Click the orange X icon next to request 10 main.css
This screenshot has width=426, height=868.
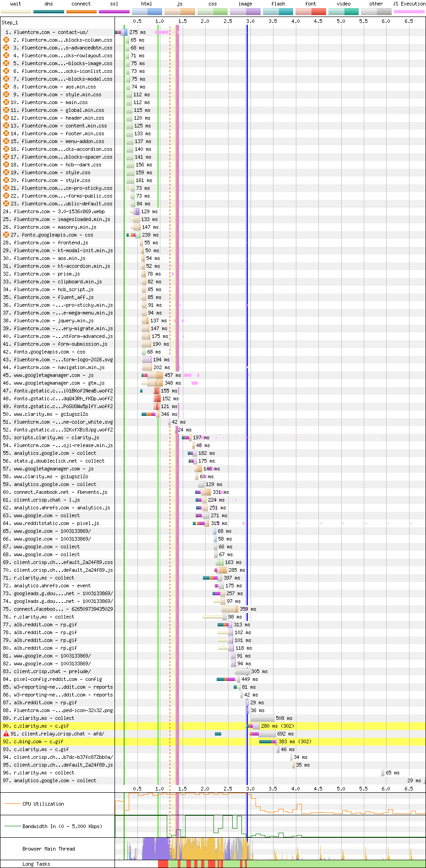(6, 102)
